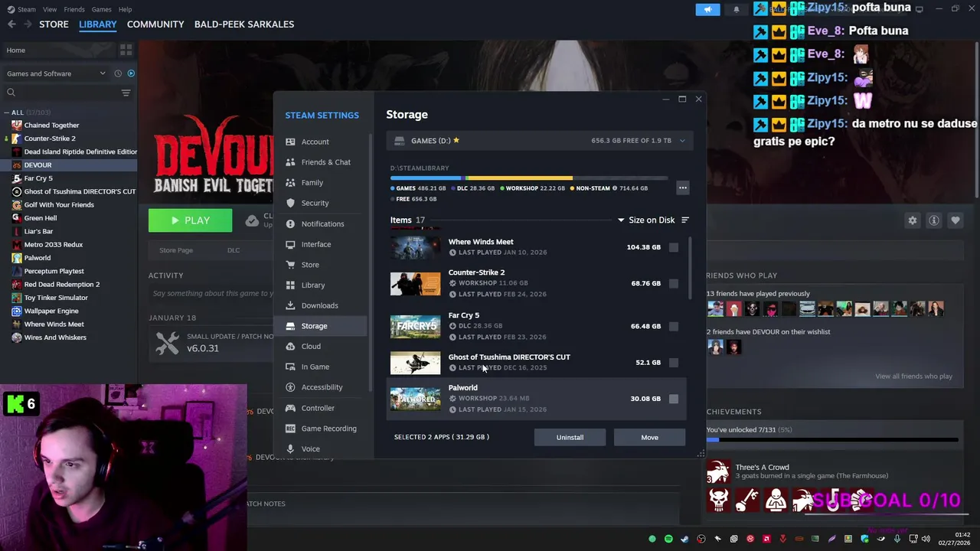Click the achievements progress bar
Viewport: 980px width, 551px height.
[832, 440]
